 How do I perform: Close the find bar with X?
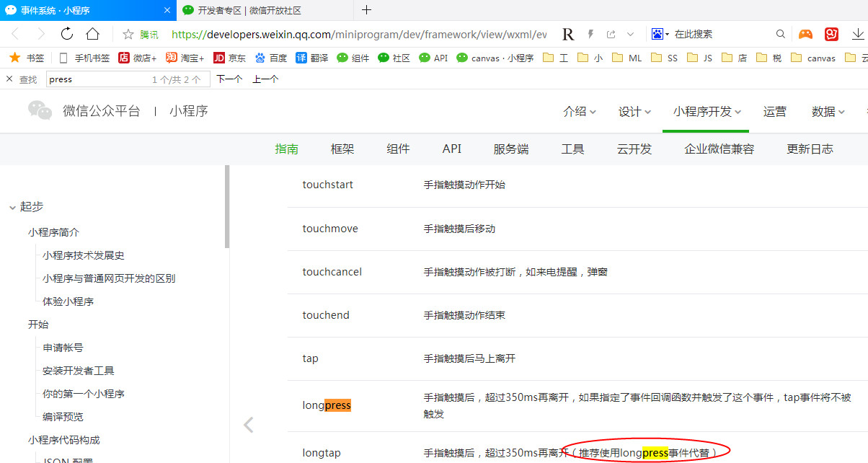(x=9, y=79)
